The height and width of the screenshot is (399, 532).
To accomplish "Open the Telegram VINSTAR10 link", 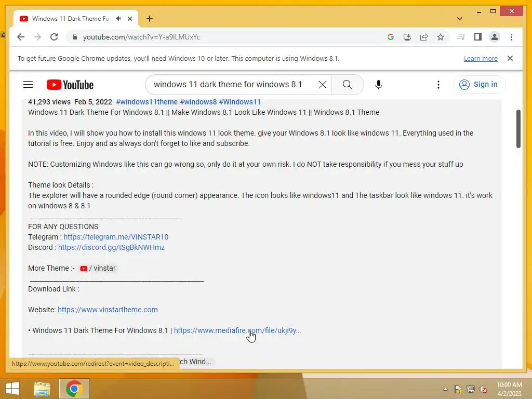I will click(x=116, y=237).
